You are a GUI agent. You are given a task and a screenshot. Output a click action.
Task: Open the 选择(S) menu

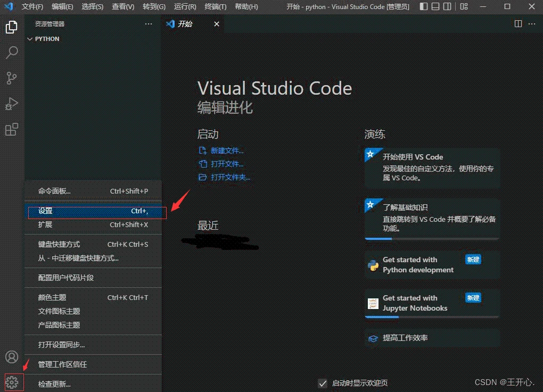(93, 6)
